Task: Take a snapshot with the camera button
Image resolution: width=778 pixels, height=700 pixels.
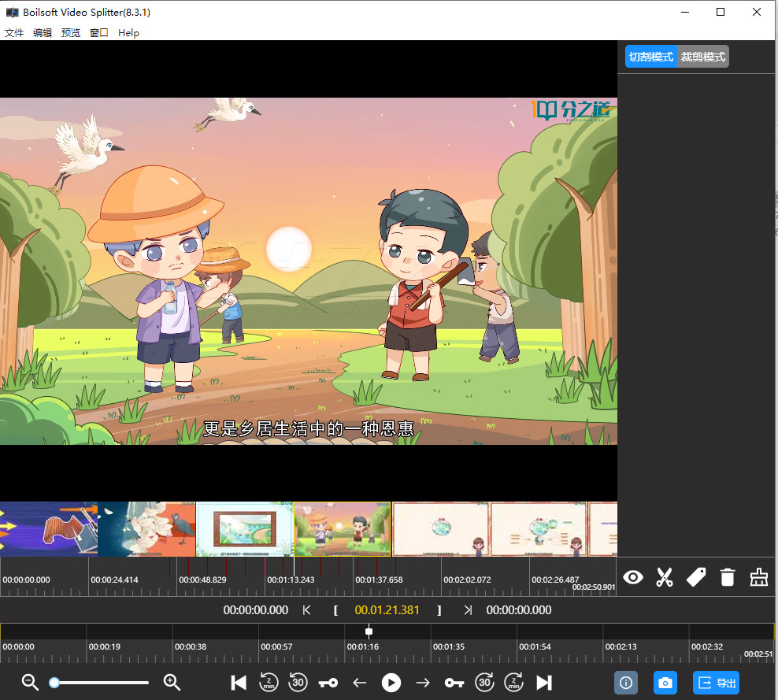Action: click(665, 683)
